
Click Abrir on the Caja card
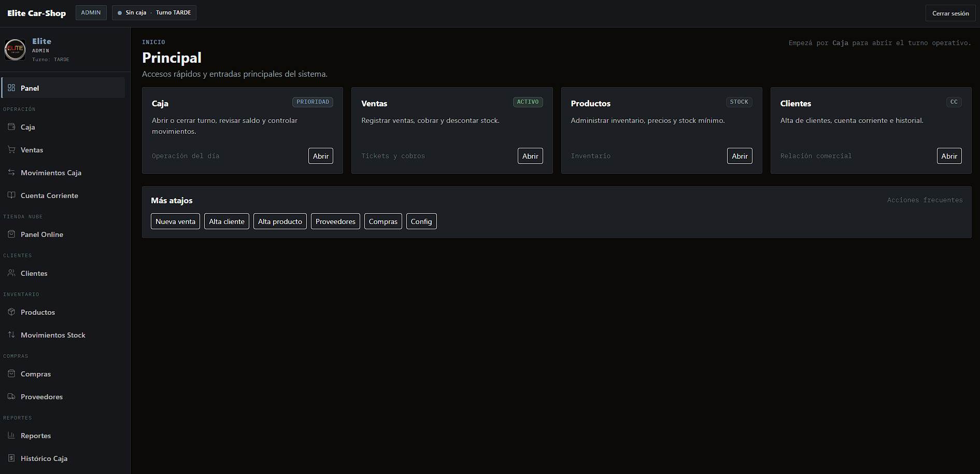coord(321,156)
